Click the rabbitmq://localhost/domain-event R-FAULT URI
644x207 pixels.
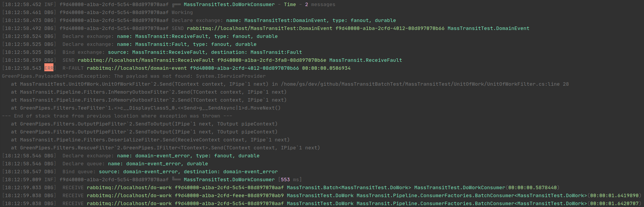[137, 68]
